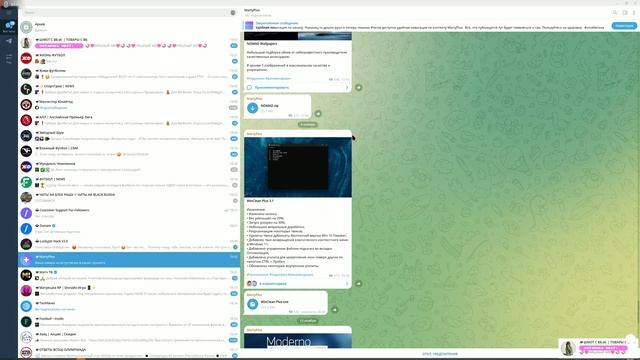640x360 pixels.
Task: Open the Archive chats row
Action: coord(129,27)
